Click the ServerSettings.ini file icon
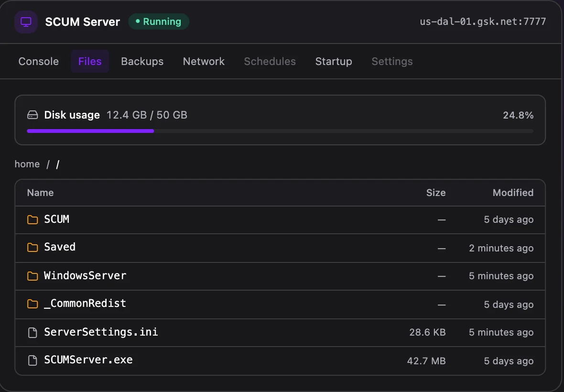Image resolution: width=564 pixels, height=392 pixels. (33, 332)
